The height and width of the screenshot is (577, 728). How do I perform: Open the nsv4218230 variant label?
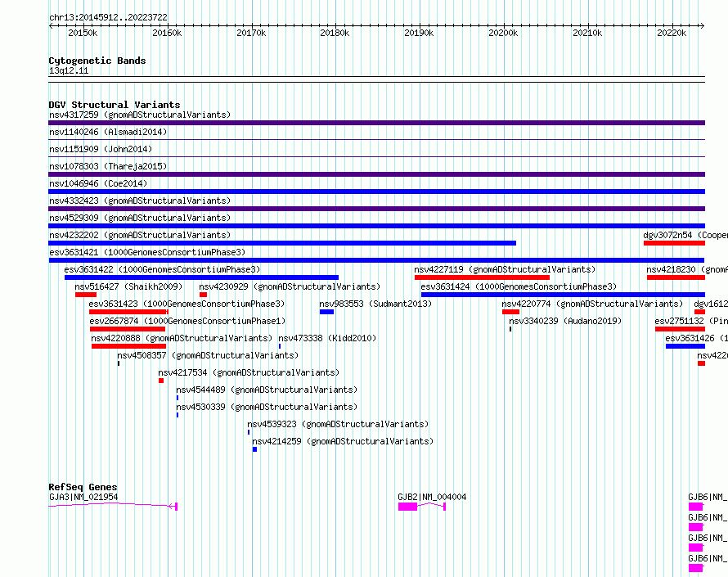click(686, 269)
